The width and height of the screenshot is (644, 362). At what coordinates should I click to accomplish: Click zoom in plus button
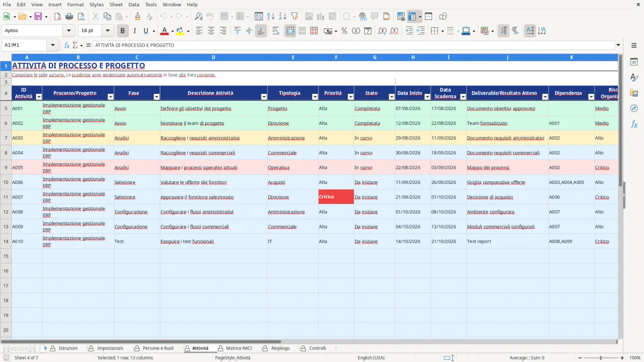point(623,358)
